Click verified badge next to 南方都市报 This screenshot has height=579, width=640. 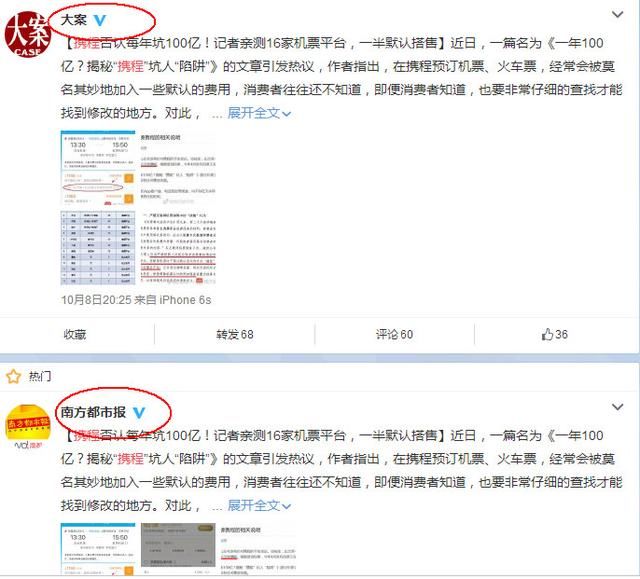pos(139,413)
